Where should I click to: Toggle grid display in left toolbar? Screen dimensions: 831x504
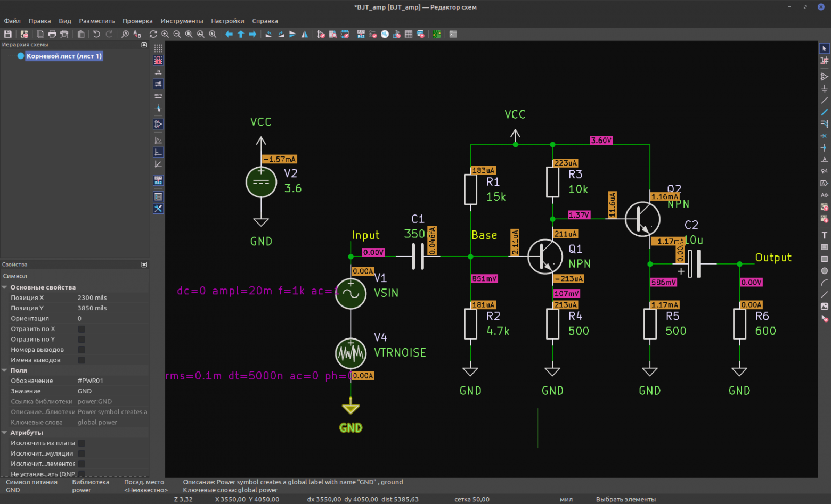click(x=158, y=48)
